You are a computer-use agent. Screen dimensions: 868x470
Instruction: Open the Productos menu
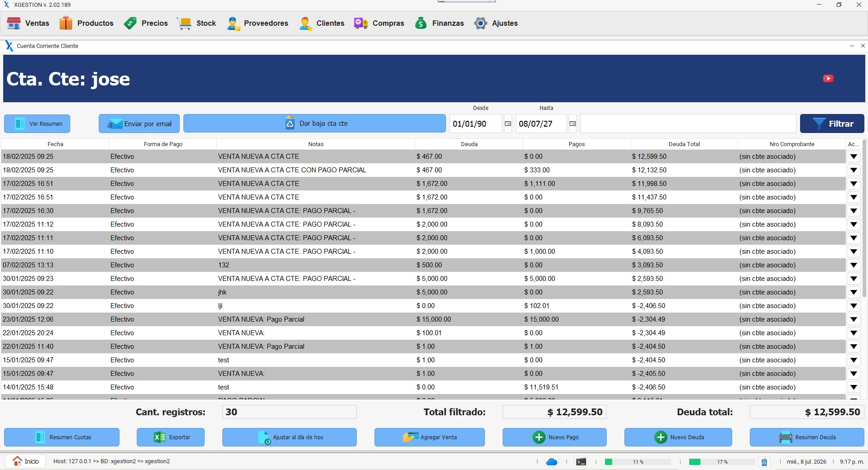[86, 23]
